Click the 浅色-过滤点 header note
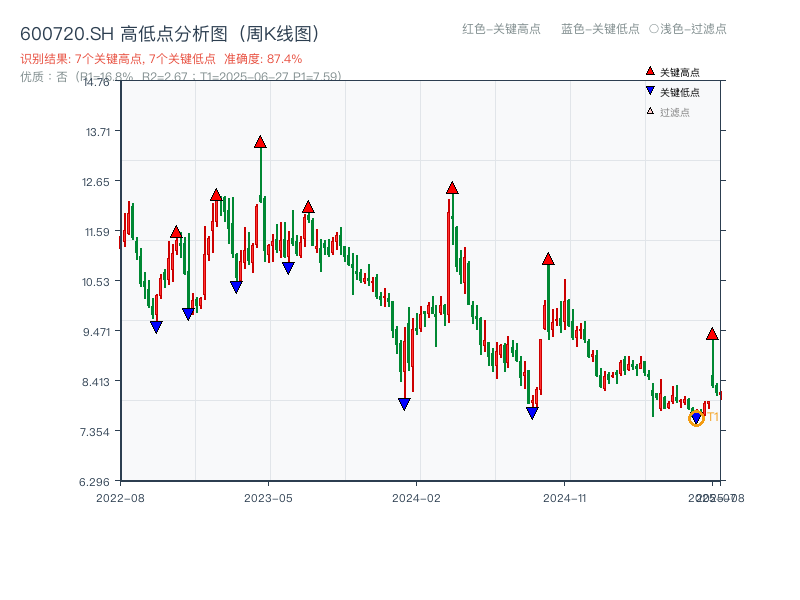800x600 pixels. 688,29
